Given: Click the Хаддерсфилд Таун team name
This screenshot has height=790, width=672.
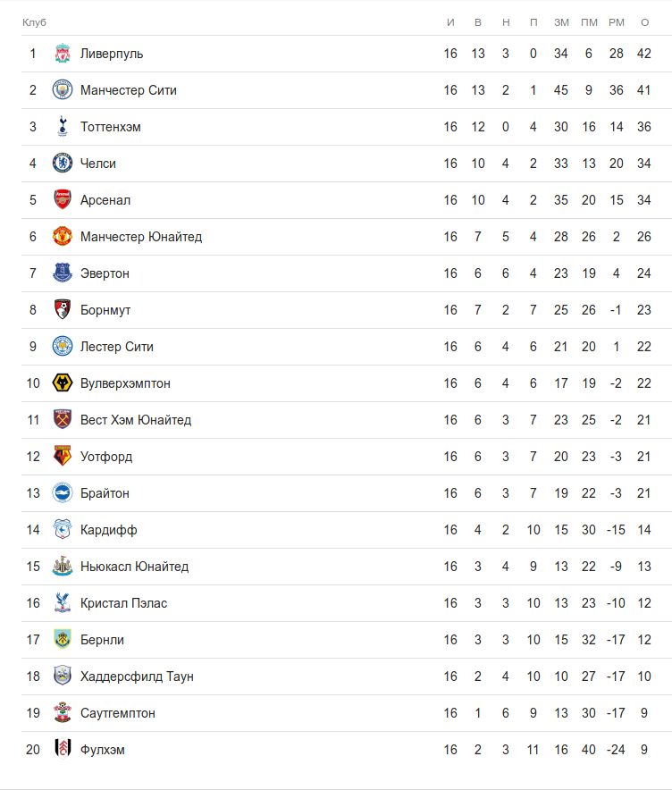Looking at the screenshot, I should click(137, 677).
